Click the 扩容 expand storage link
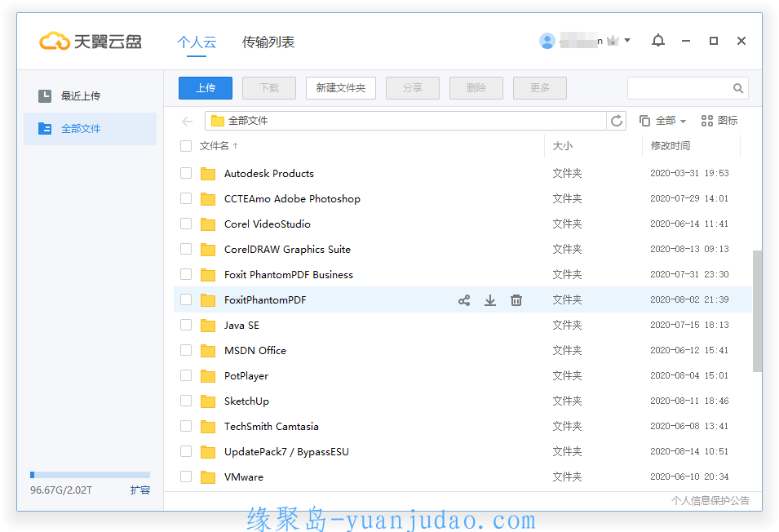 pos(140,490)
